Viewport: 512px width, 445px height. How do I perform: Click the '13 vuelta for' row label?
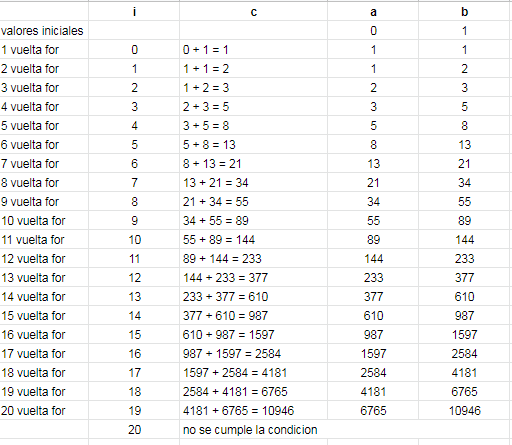[44, 277]
